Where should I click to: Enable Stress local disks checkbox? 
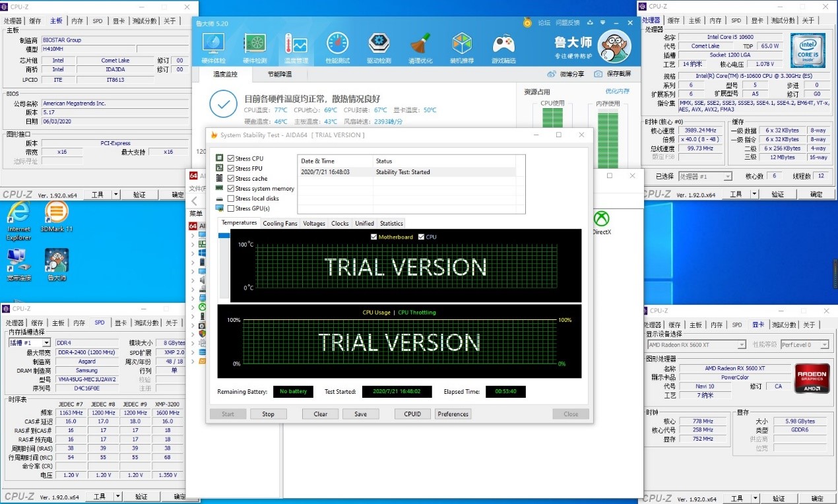[231, 198]
